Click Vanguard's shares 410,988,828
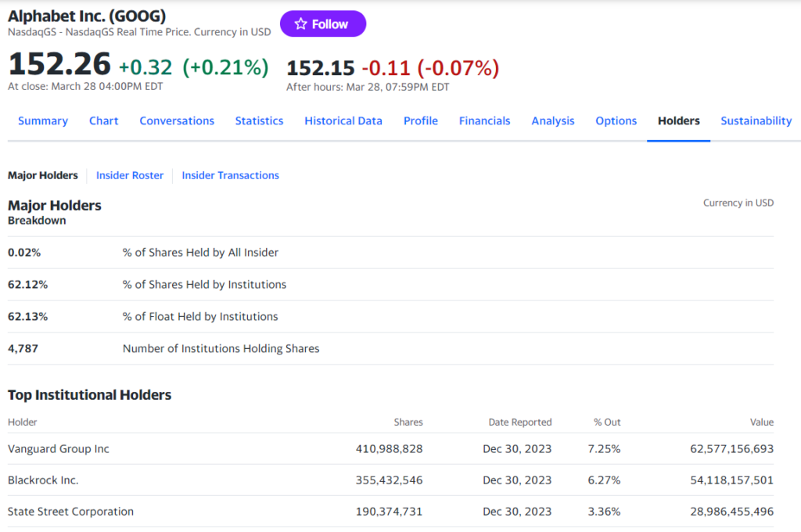Screen dimensions: 801x532 coord(390,449)
